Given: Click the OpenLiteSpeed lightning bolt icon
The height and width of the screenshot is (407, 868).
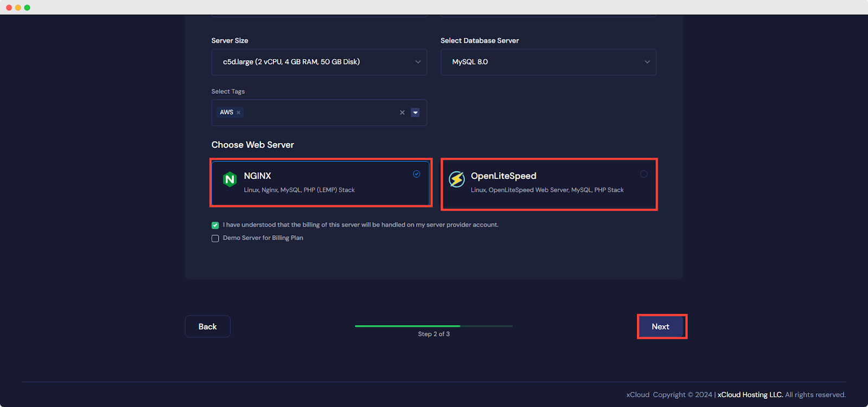Looking at the screenshot, I should coord(457,179).
